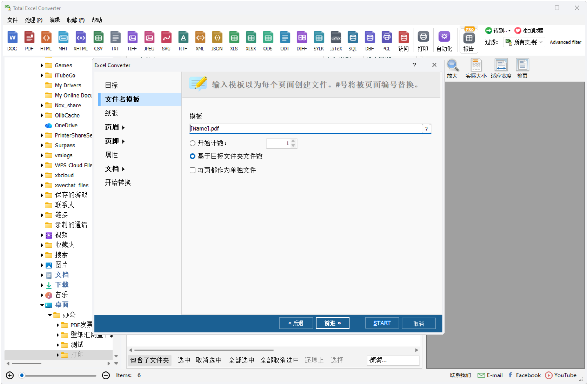
Task: Click the zoom slider handle
Action: coord(22,376)
